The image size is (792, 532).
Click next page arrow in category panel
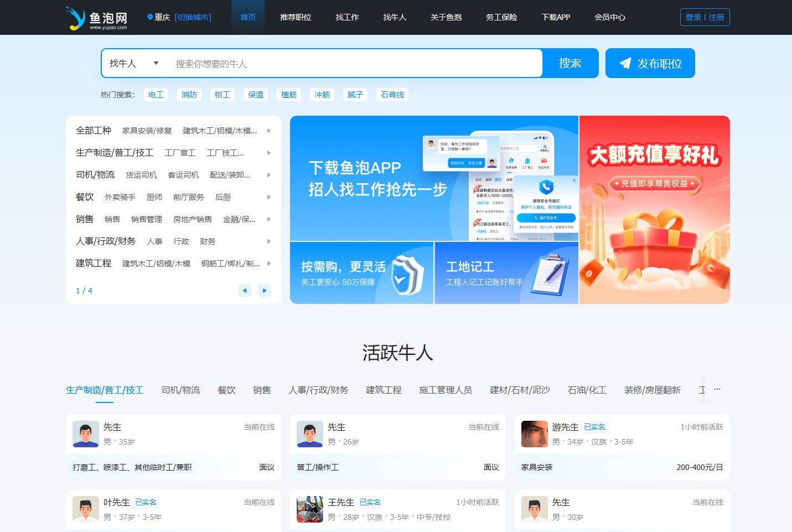265,290
